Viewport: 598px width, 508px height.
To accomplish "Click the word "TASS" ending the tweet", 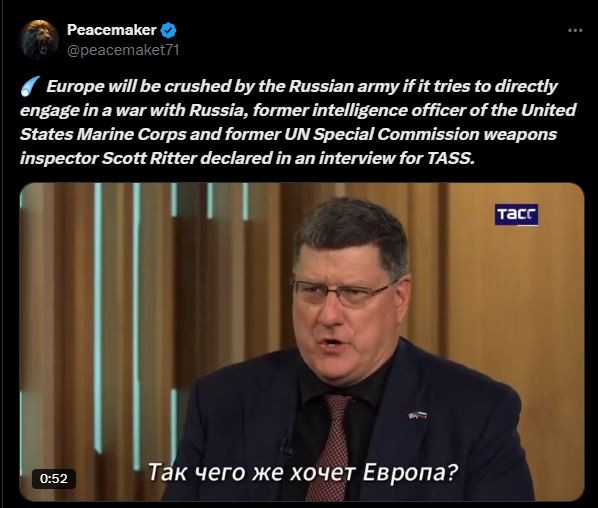I will click(451, 158).
